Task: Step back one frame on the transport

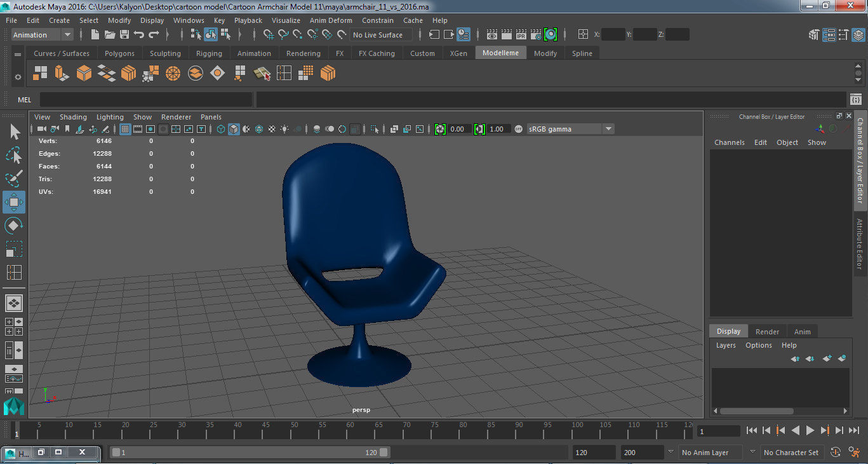Action: pos(766,430)
